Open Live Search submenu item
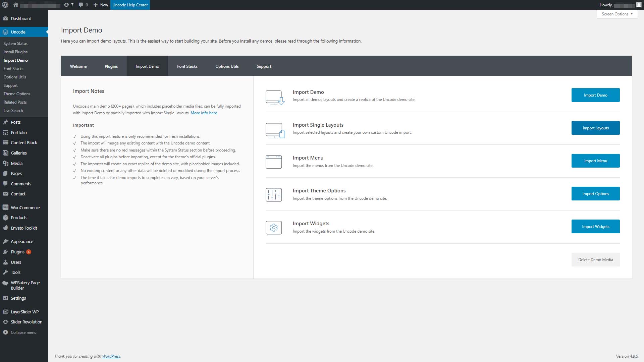The height and width of the screenshot is (362, 644). click(x=13, y=111)
